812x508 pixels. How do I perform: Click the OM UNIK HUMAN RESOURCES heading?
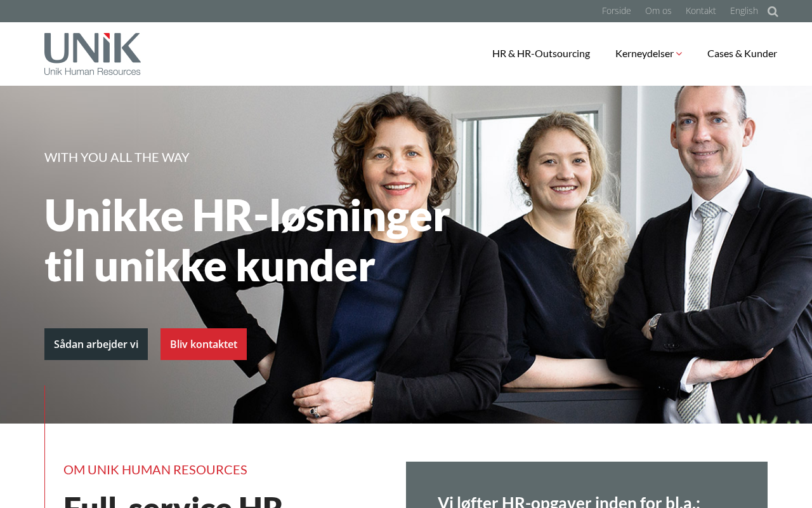(x=155, y=470)
